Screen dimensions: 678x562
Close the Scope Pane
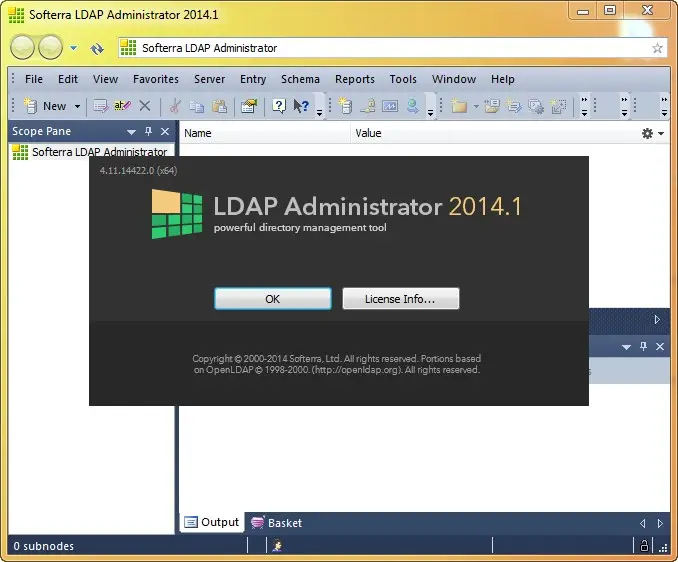[x=165, y=131]
